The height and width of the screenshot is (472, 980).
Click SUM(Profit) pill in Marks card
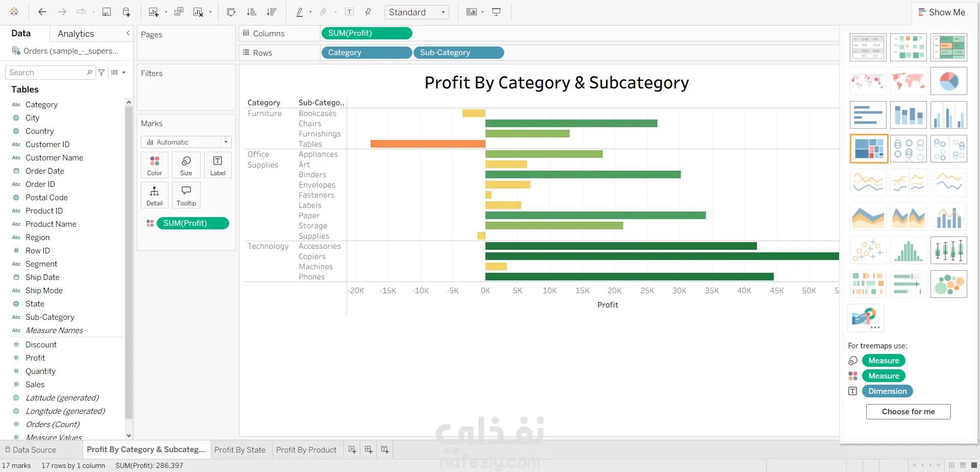[193, 223]
